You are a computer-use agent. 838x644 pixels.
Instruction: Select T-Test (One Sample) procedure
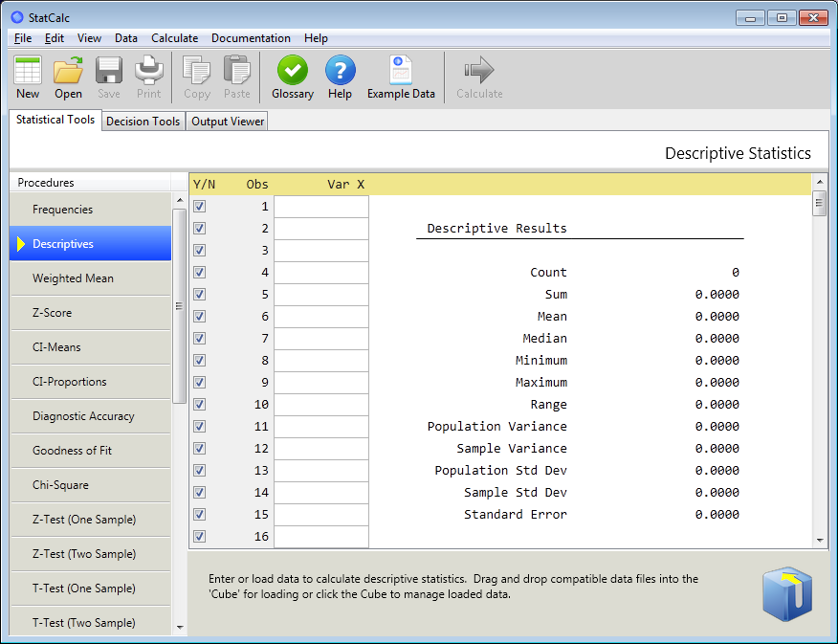[x=90, y=588]
